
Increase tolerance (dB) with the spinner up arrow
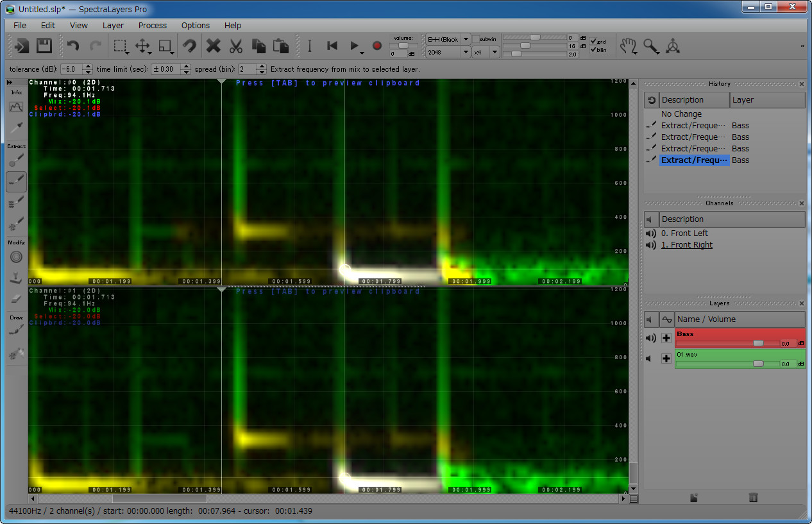88,66
